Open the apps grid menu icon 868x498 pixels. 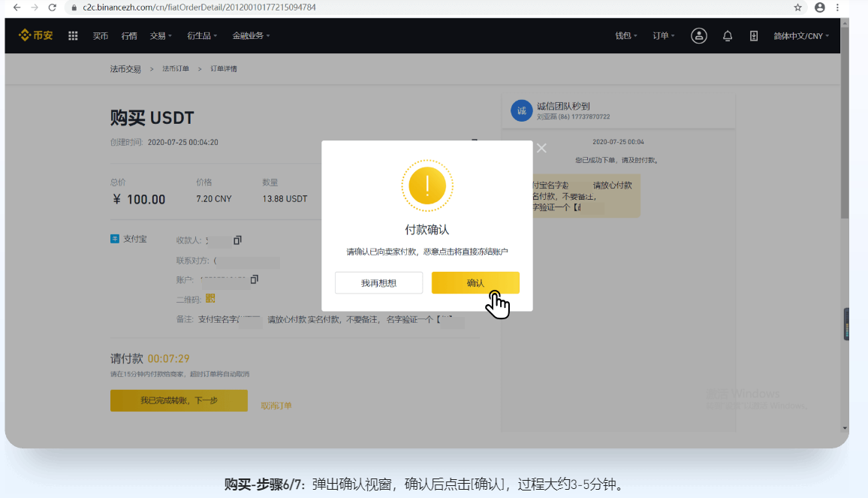(73, 36)
